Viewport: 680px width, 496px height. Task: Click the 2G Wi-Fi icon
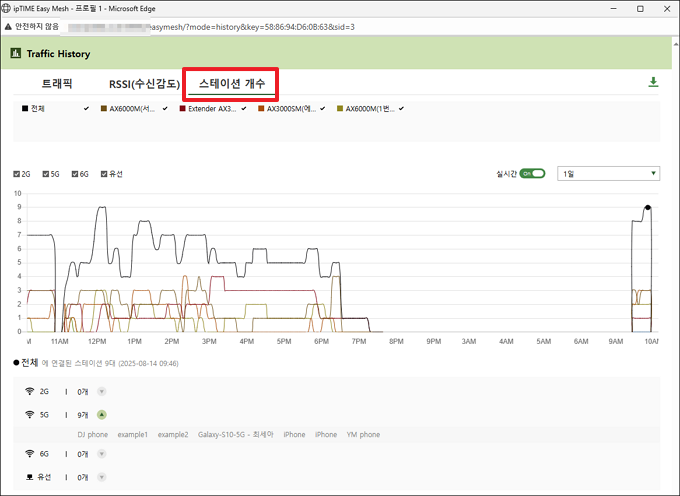tap(30, 391)
